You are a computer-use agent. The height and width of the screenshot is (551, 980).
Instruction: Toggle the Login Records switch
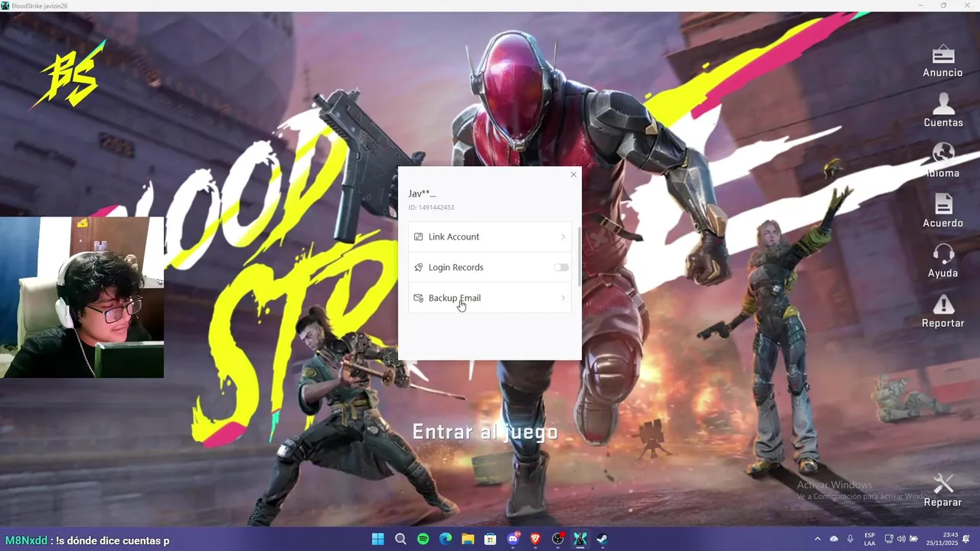pos(561,267)
